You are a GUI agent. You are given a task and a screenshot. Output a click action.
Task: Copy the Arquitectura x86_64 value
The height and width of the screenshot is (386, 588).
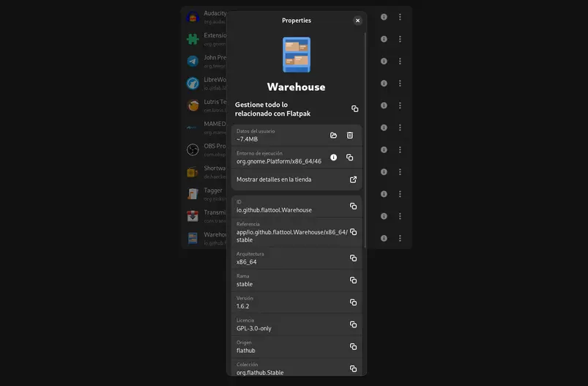[x=353, y=258]
